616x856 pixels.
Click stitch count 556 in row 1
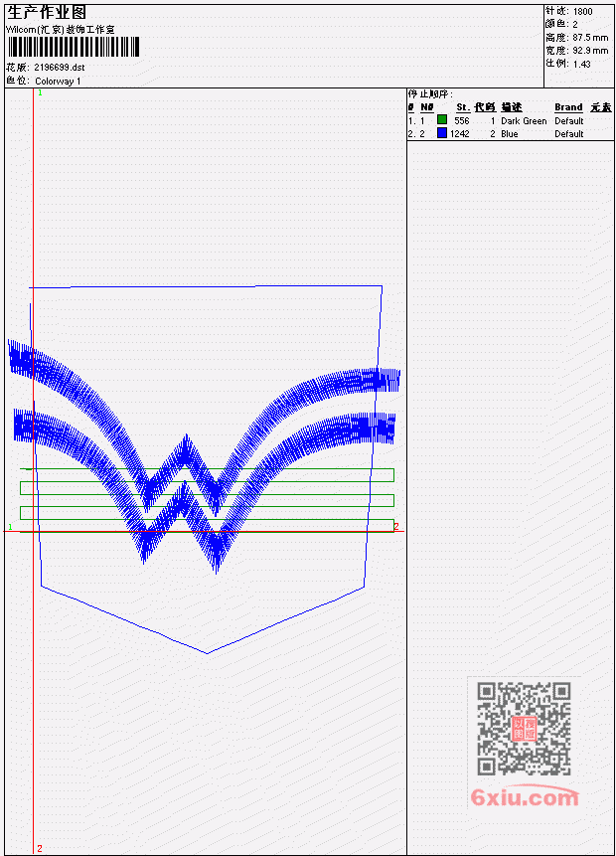(x=462, y=120)
